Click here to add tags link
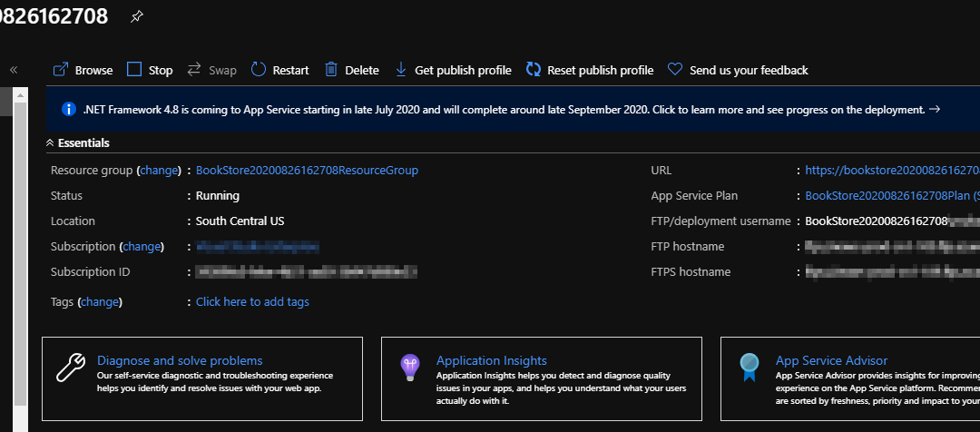980x432 pixels. (252, 301)
